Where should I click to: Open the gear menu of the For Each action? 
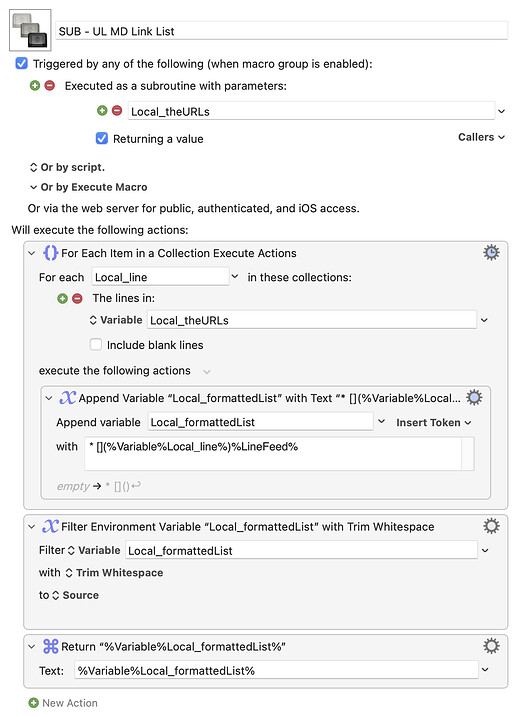coord(491,252)
